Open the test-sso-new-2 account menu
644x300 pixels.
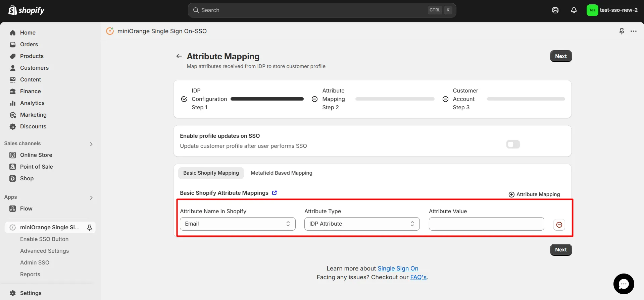point(612,10)
